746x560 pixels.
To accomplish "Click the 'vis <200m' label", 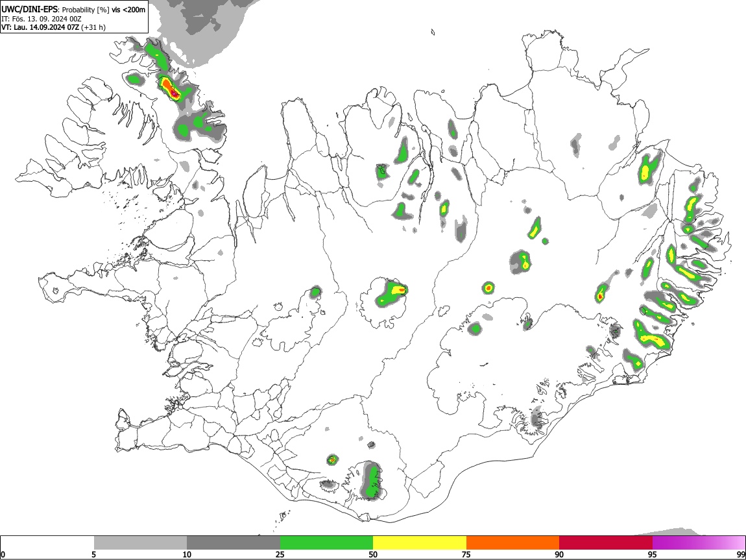I will tap(128, 10).
